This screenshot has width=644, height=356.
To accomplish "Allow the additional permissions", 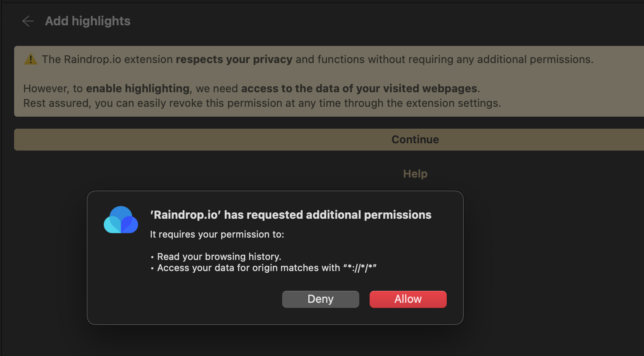I will tap(408, 299).
